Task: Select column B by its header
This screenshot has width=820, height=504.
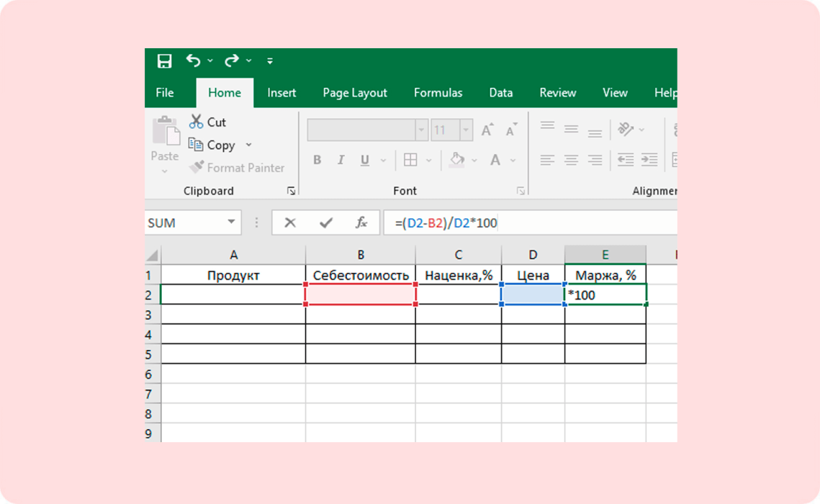Action: (361, 255)
